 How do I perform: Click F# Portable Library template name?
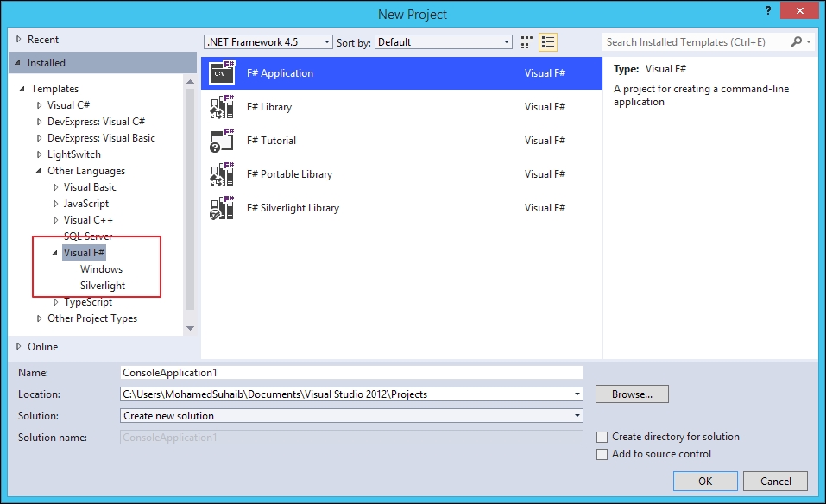[289, 173]
